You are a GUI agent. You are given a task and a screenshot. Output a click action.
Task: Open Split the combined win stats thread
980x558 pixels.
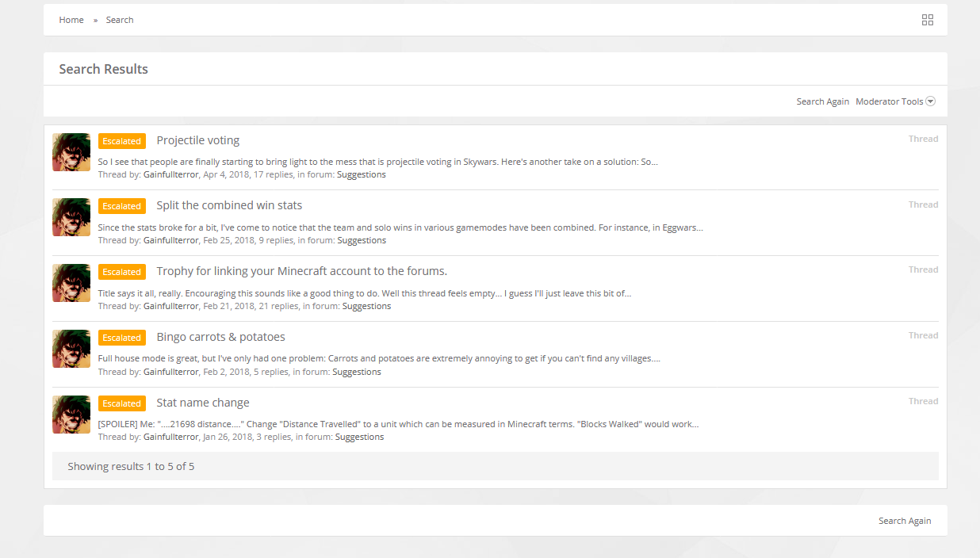(229, 205)
